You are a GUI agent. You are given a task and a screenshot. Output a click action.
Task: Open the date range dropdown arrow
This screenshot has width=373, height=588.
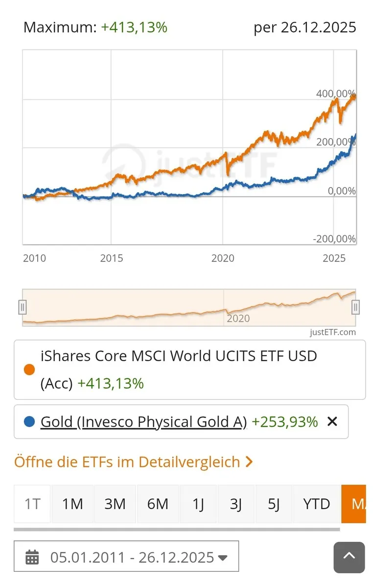point(223,557)
